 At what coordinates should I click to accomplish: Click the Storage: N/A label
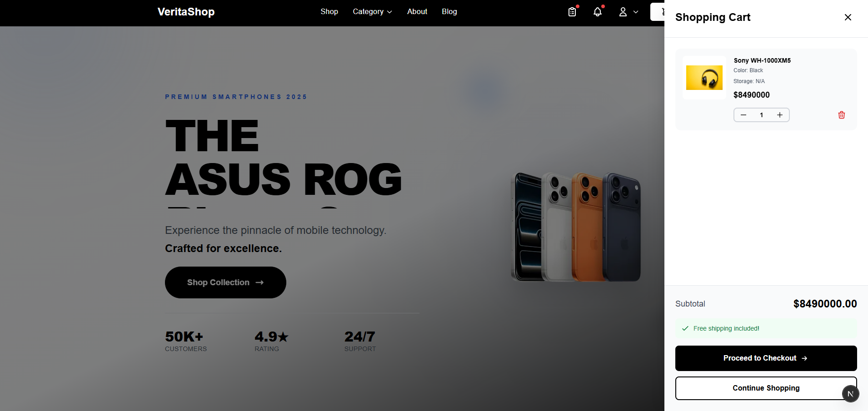click(749, 81)
